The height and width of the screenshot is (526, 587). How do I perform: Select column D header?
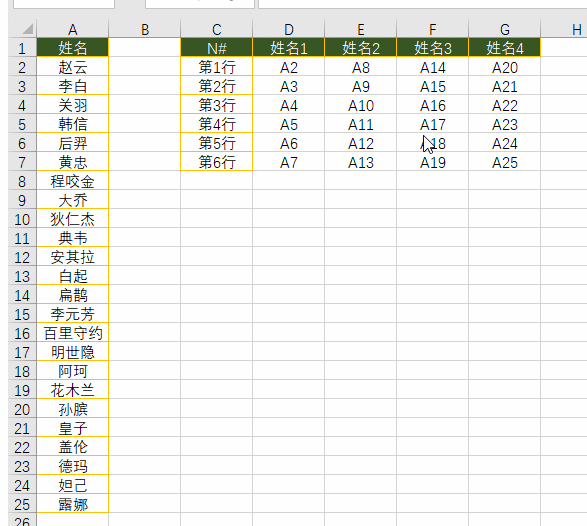coord(288,29)
